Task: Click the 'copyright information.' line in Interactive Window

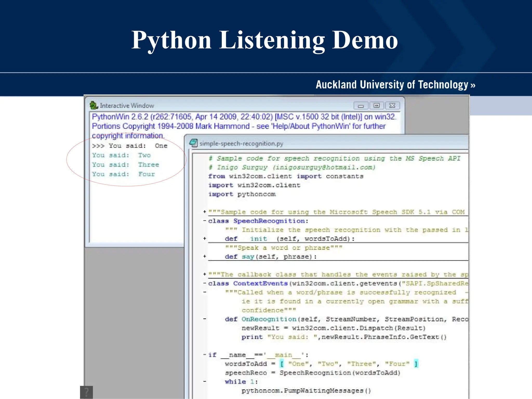Action: pyautogui.click(x=128, y=136)
